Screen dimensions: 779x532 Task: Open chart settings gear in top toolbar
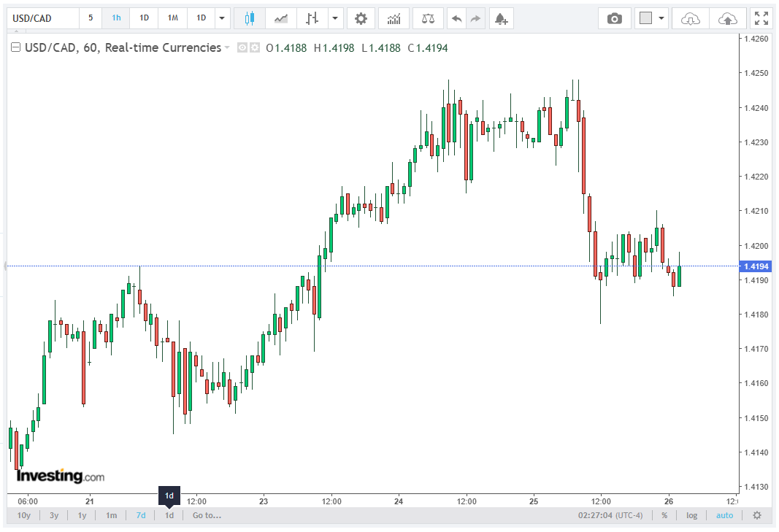pos(361,18)
